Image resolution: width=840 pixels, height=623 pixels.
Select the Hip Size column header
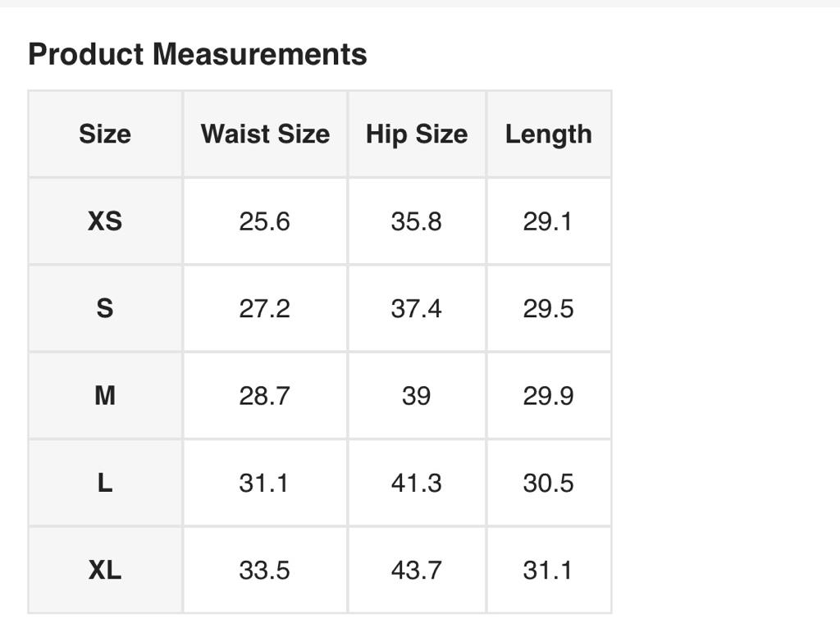coord(417,134)
